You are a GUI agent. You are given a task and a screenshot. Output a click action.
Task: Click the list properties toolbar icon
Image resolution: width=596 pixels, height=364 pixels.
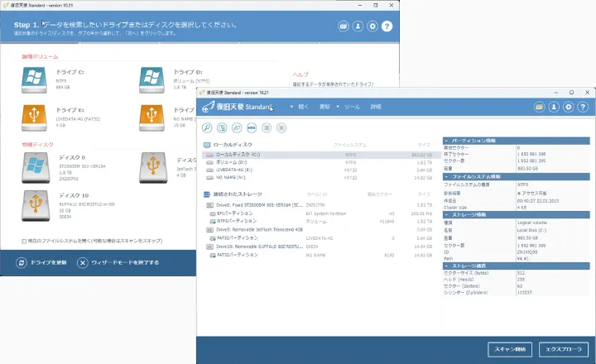click(267, 128)
